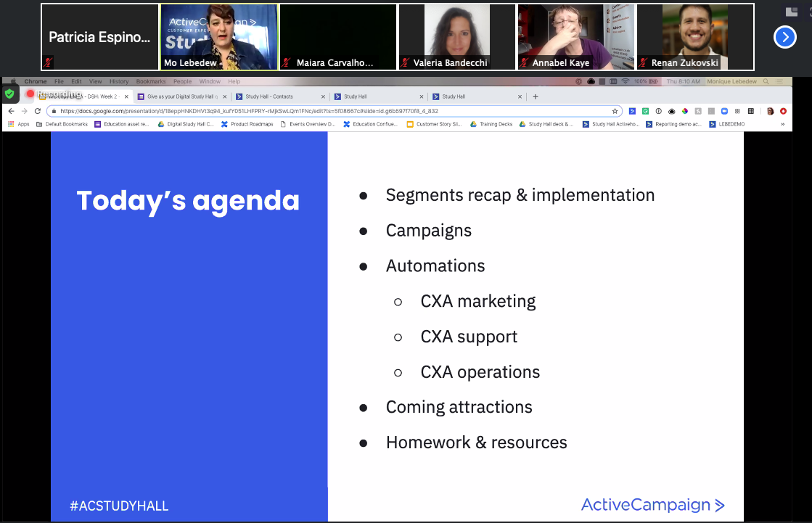Close the Study Hall - Contacts tab

pyautogui.click(x=323, y=96)
